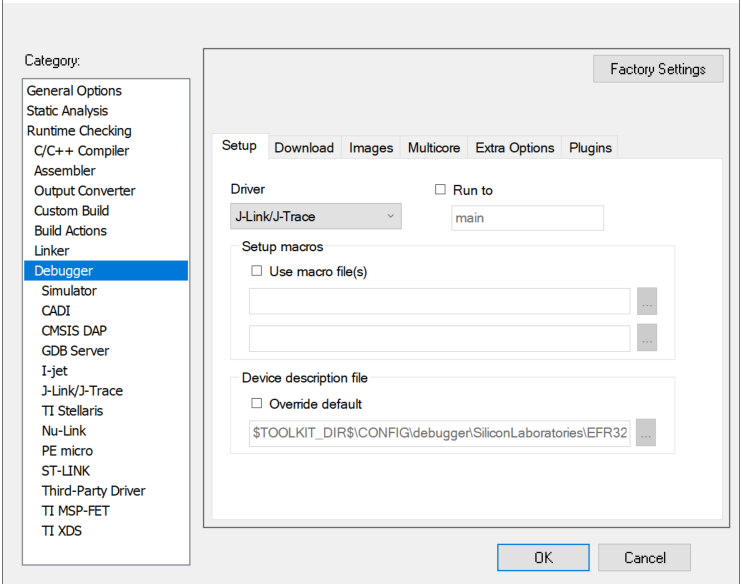Enable the Run to checkbox
This screenshot has height=584, width=742.
point(440,190)
